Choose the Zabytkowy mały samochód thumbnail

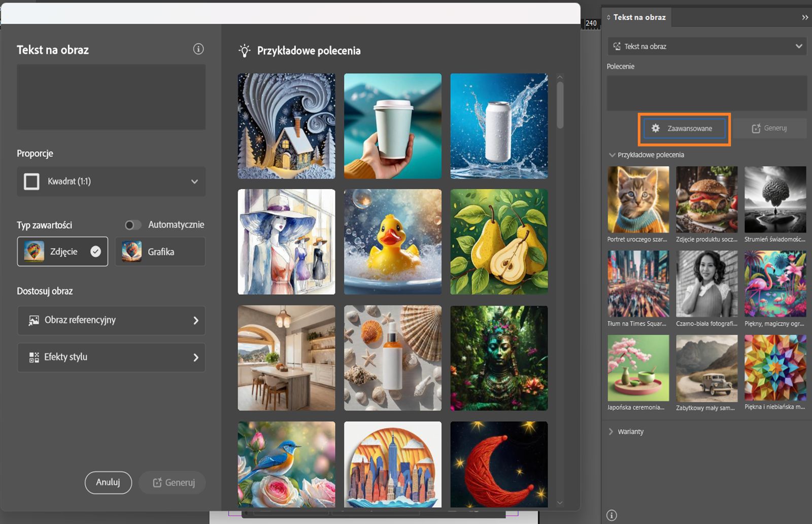pyautogui.click(x=706, y=368)
